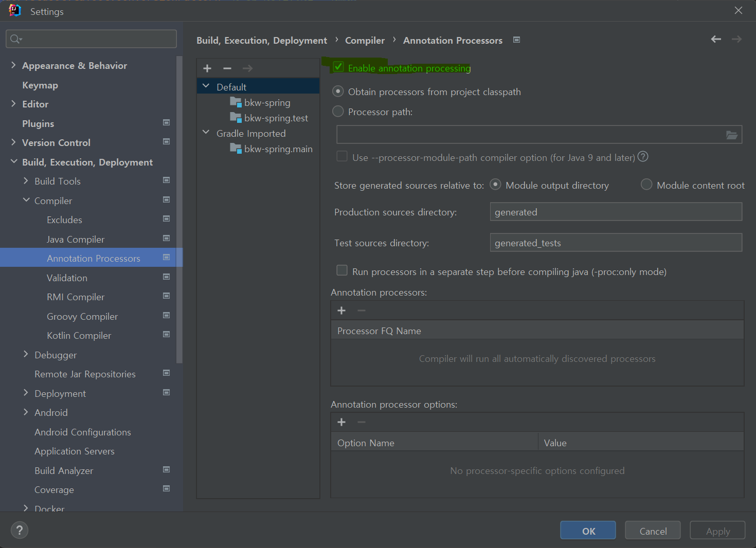Add an annotation processor option with plus icon

[x=341, y=422]
